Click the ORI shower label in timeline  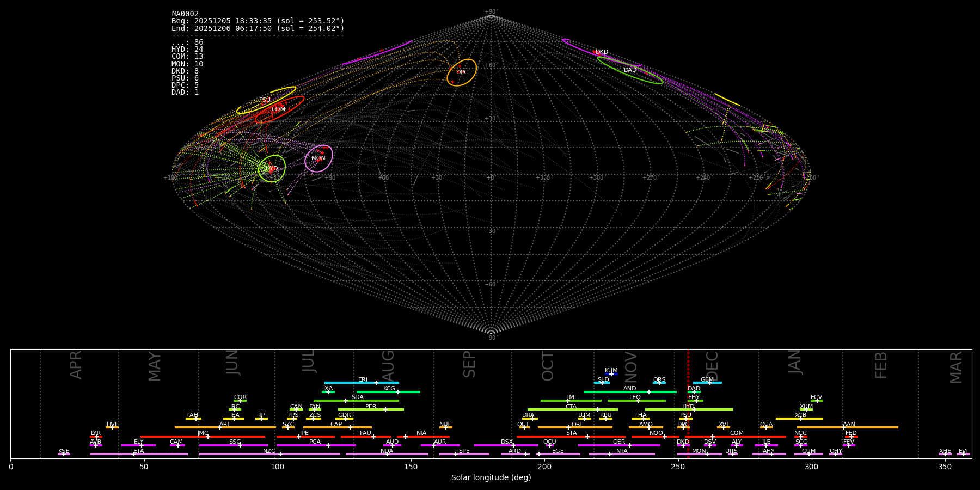point(577,425)
